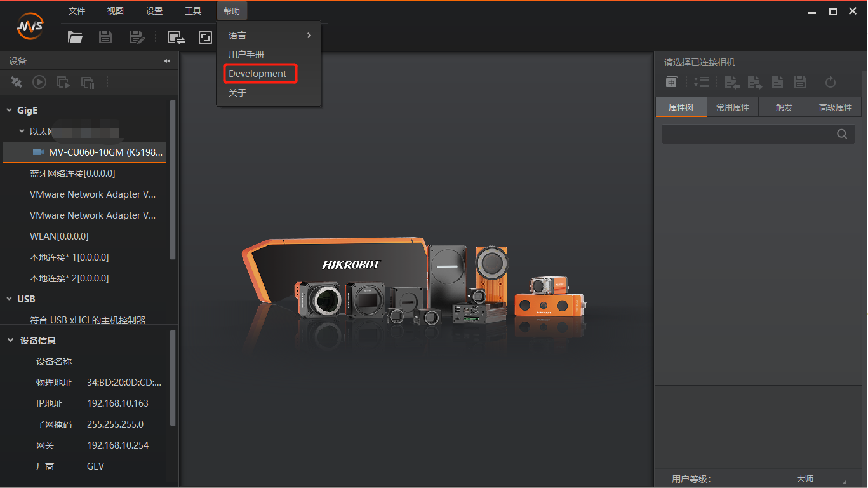Click the camera icon beside MV-CU060-10GM
Image resolution: width=868 pixels, height=488 pixels.
click(x=39, y=152)
